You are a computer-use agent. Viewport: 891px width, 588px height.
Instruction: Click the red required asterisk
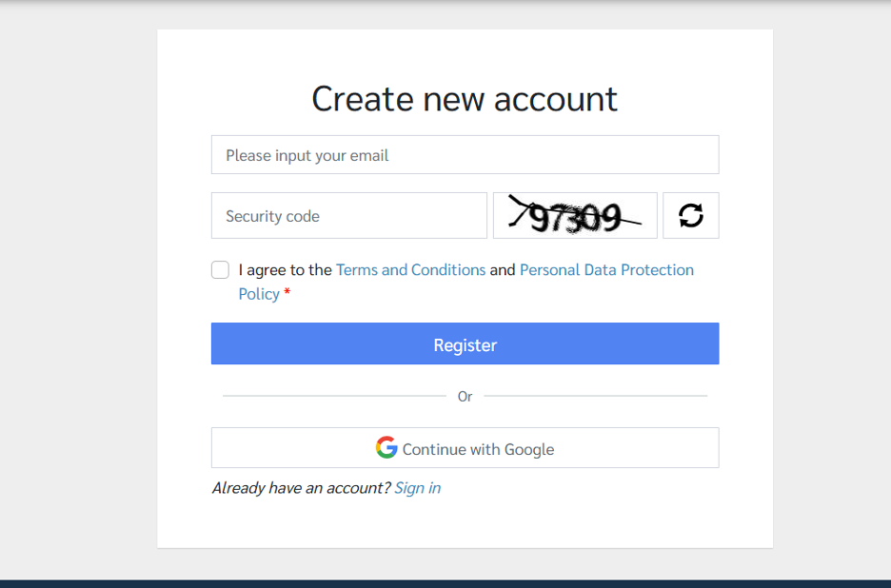pos(287,294)
